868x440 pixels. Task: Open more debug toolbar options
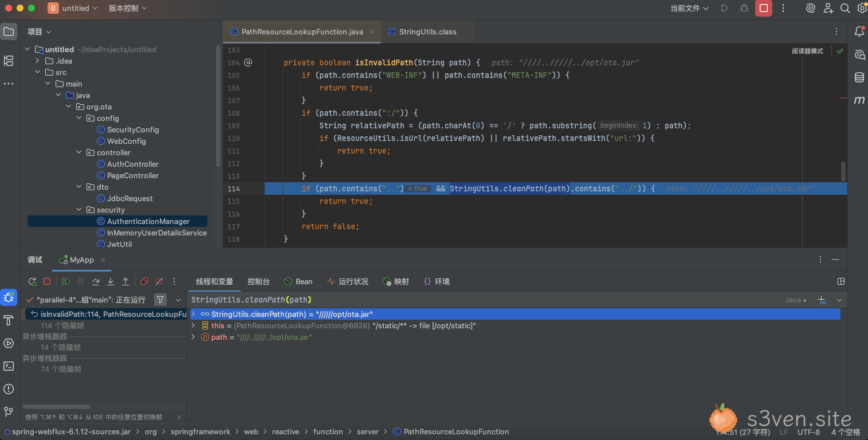point(175,281)
